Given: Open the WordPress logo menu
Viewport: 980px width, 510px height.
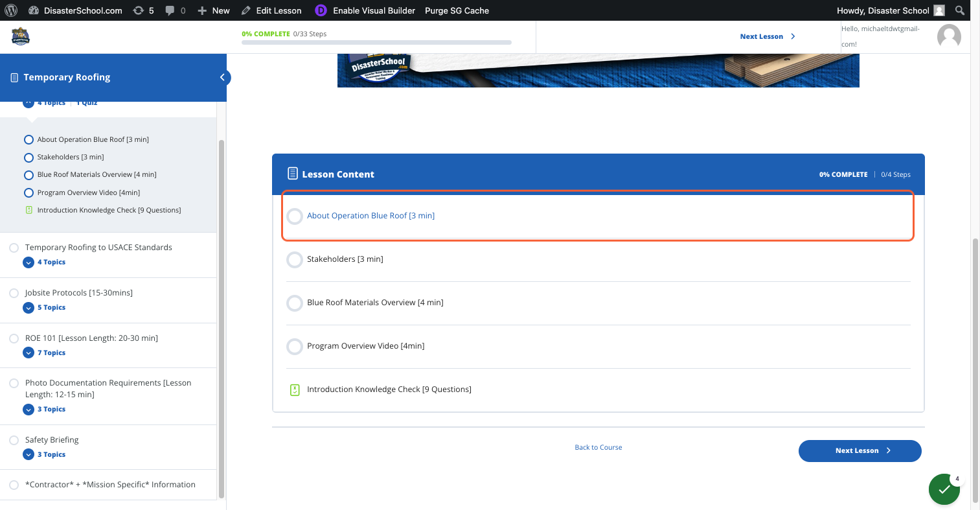Looking at the screenshot, I should 11,10.
